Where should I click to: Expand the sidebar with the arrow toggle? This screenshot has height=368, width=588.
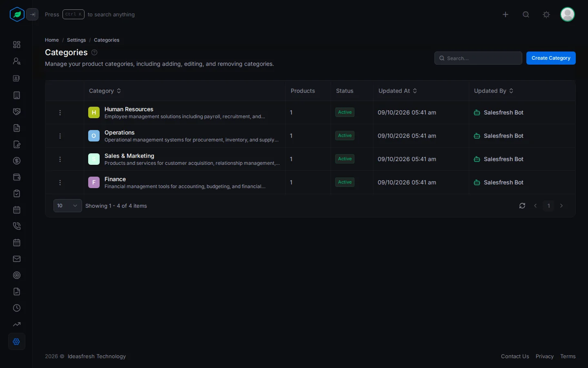[32, 14]
